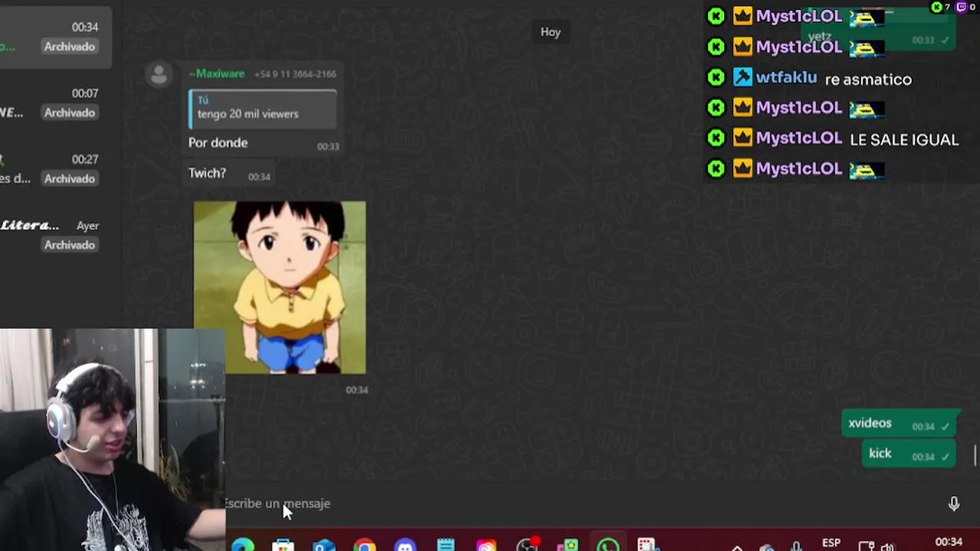Click the 00:33 timestamp on 'Por donde'
Viewport: 980px width, 551px height.
pos(328,146)
